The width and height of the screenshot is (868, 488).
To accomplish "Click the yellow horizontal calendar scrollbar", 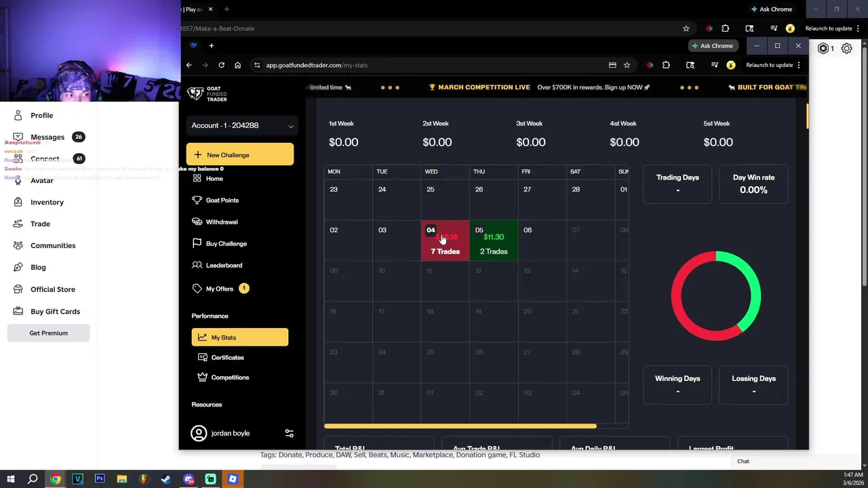I will [460, 426].
